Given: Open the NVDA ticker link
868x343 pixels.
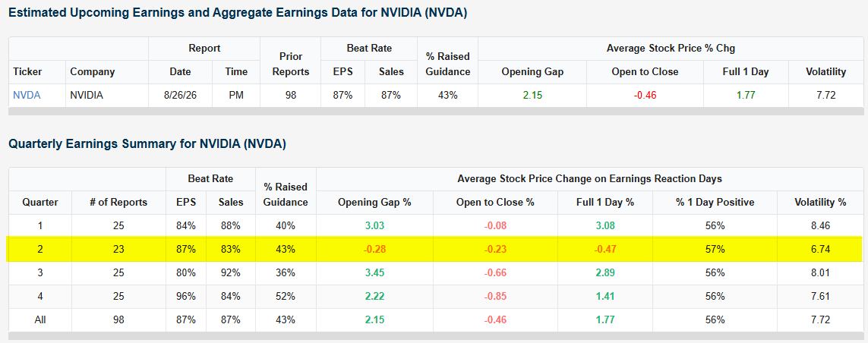Looking at the screenshot, I should pyautogui.click(x=27, y=95).
